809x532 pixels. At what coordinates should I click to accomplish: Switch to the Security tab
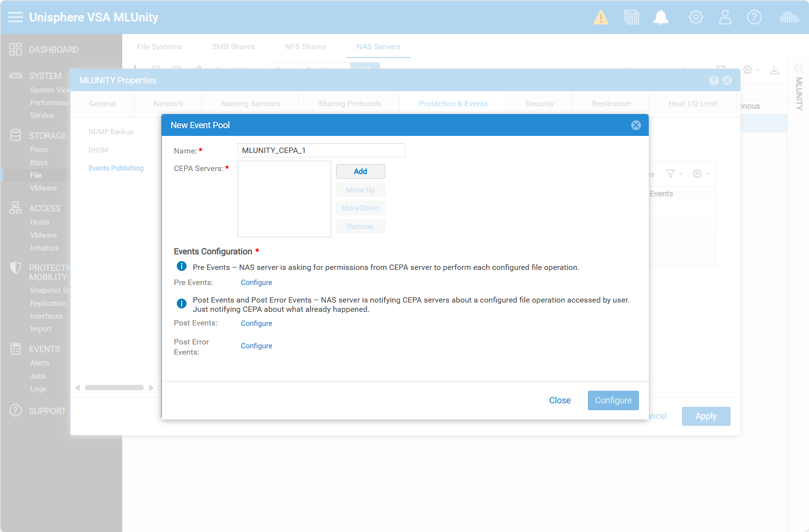point(539,104)
